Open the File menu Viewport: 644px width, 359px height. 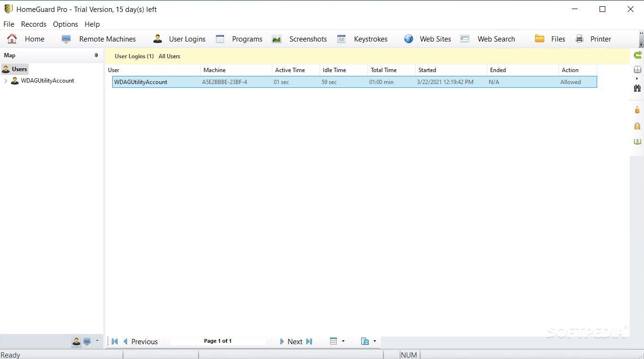pyautogui.click(x=9, y=24)
